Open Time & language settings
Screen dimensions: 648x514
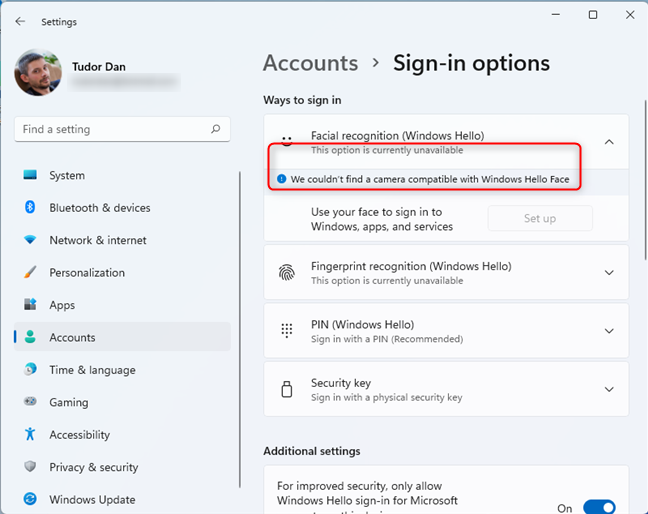[x=122, y=370]
